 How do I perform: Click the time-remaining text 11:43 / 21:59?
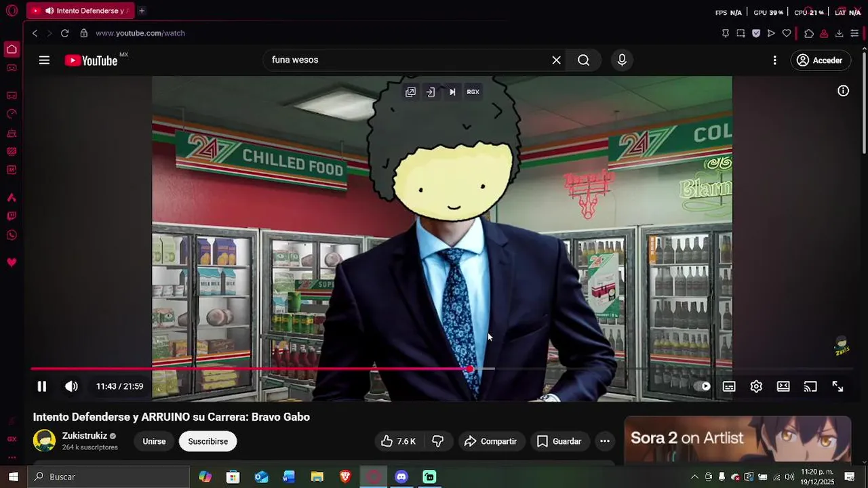[x=119, y=386]
